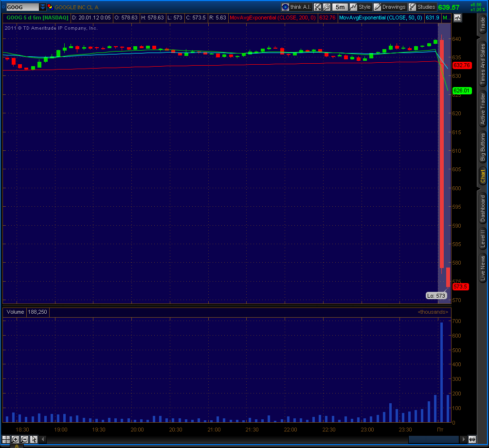Click the Lo: 573 low marker bubble
Screen dimensions: 489x448
(436, 296)
